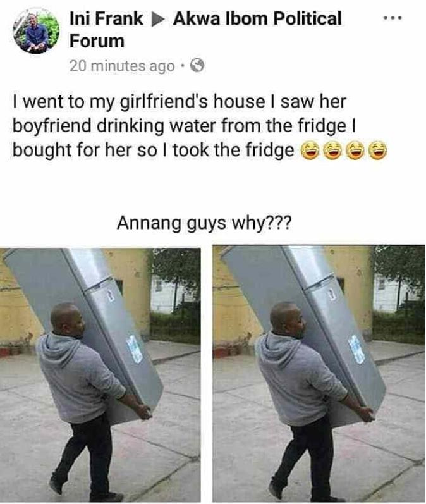Click the word 'Forum' under author name

point(97,42)
